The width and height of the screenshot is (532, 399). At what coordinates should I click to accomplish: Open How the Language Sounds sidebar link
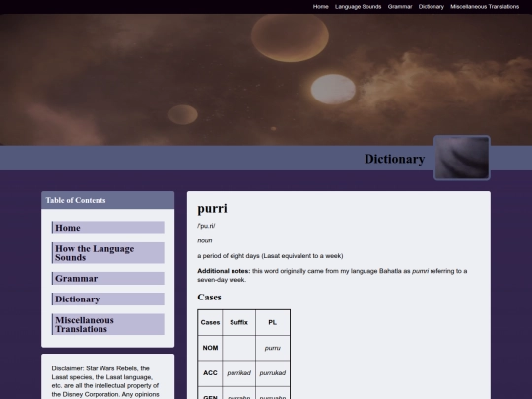(x=108, y=253)
